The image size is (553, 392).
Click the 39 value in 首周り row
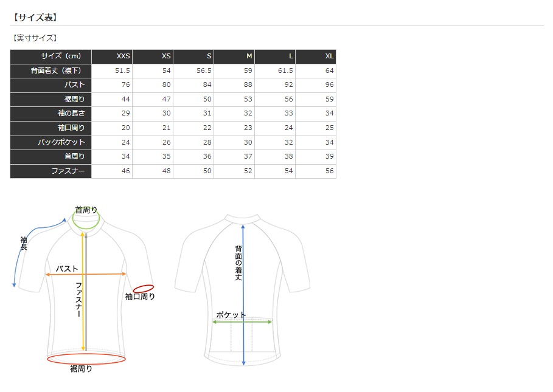pos(329,156)
